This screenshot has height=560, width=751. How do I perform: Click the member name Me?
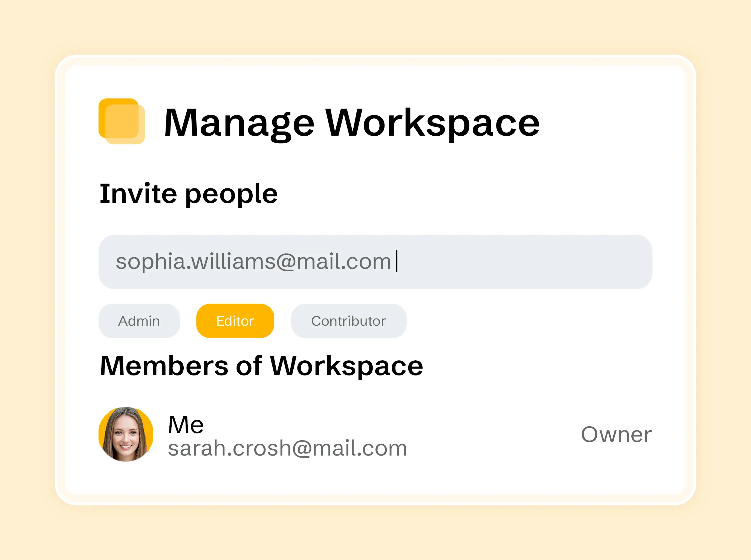pos(186,424)
